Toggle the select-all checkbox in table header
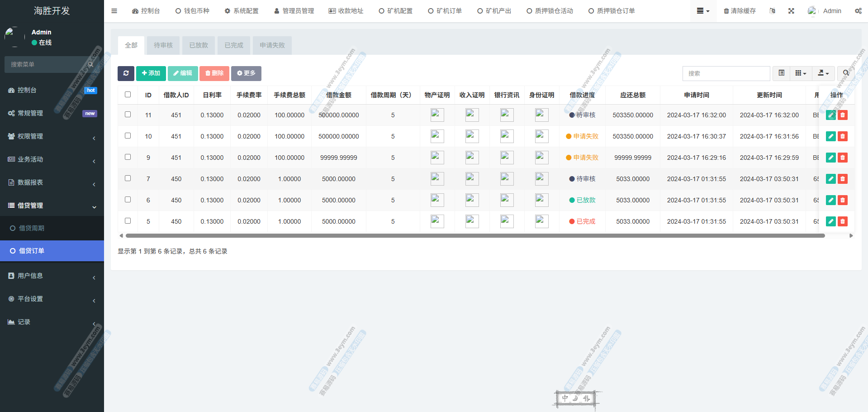 [x=128, y=95]
